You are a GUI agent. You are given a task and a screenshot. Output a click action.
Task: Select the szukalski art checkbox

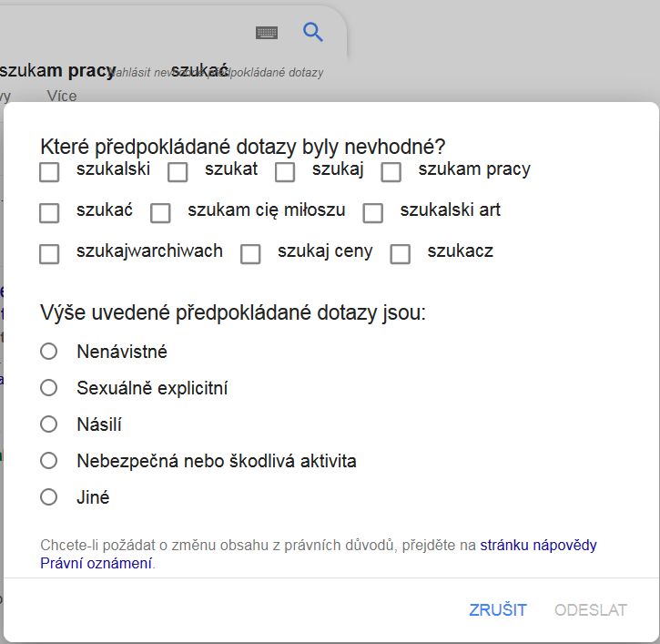[x=372, y=213]
